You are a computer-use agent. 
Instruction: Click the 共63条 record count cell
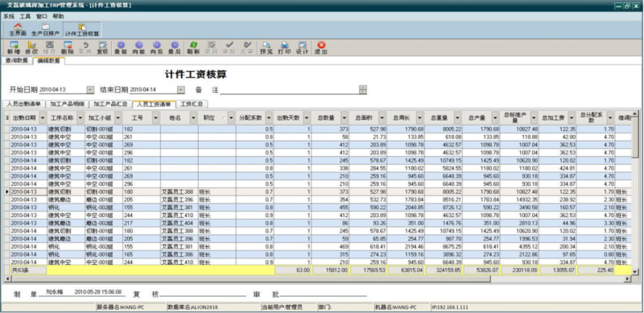pos(27,270)
